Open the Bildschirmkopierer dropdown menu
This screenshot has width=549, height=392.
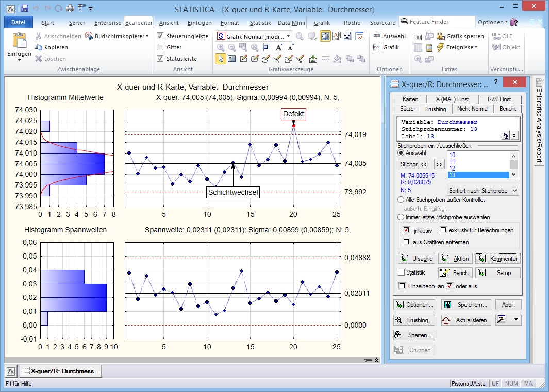click(x=147, y=36)
